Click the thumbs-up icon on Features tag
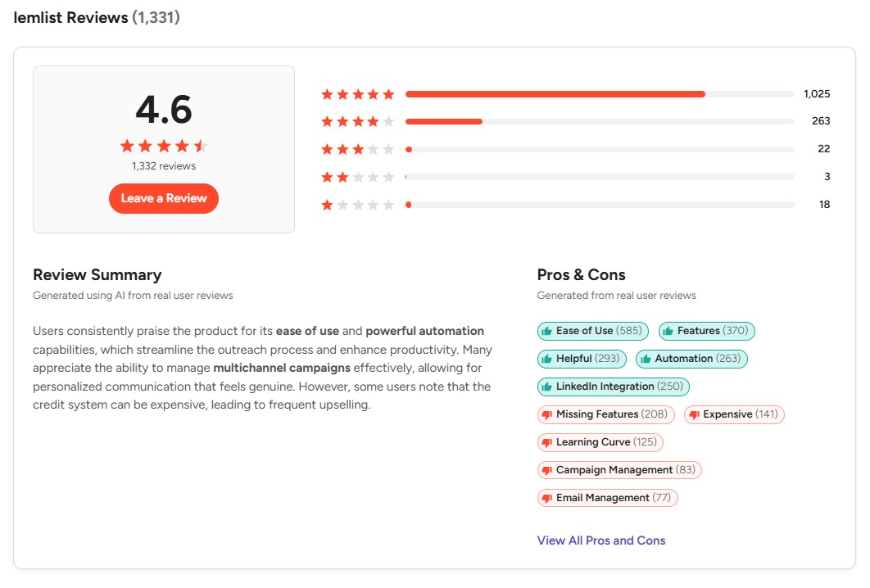This screenshot has width=870, height=588. 668,331
